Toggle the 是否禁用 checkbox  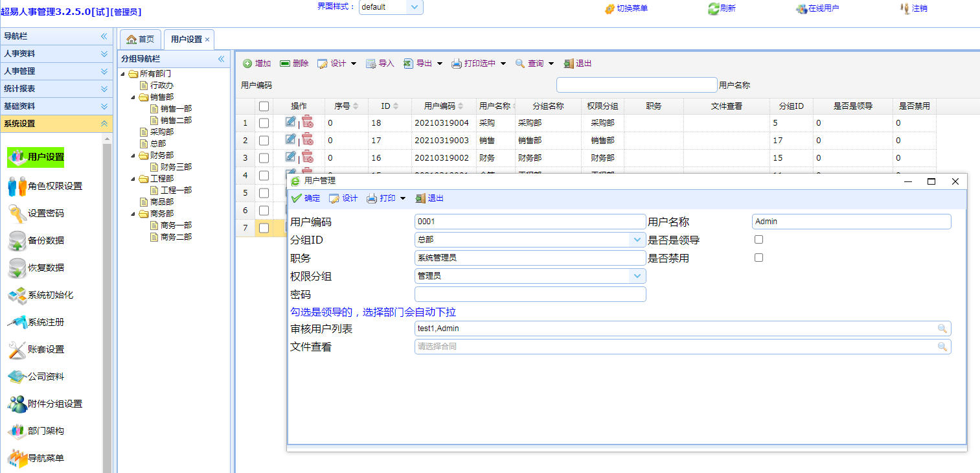pos(759,258)
